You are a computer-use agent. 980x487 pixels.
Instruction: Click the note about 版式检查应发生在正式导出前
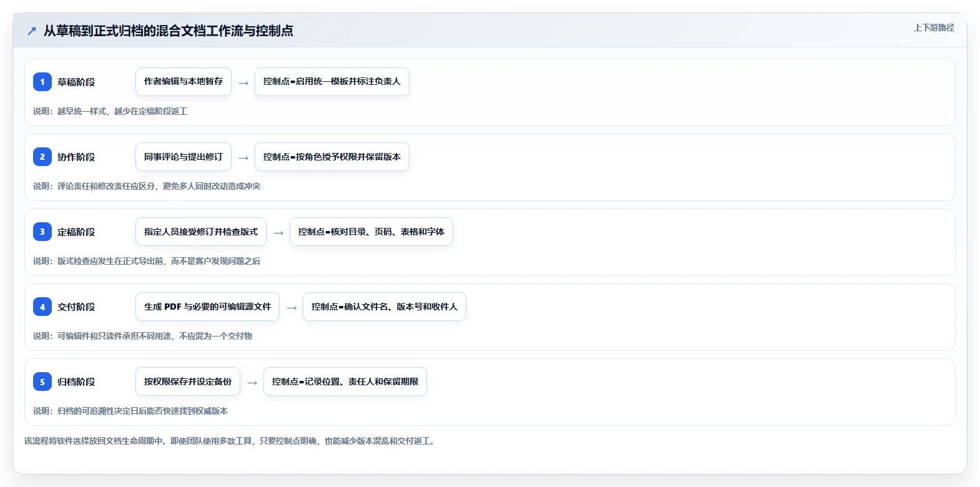[x=147, y=261]
